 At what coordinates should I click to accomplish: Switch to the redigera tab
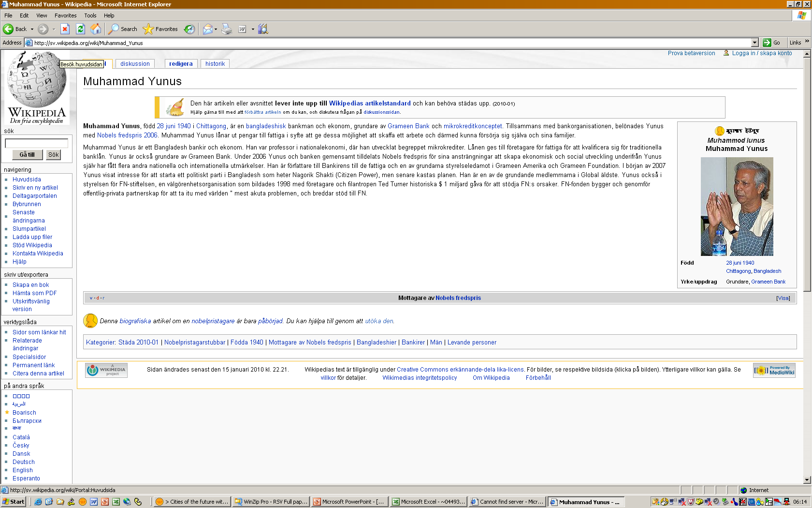181,64
